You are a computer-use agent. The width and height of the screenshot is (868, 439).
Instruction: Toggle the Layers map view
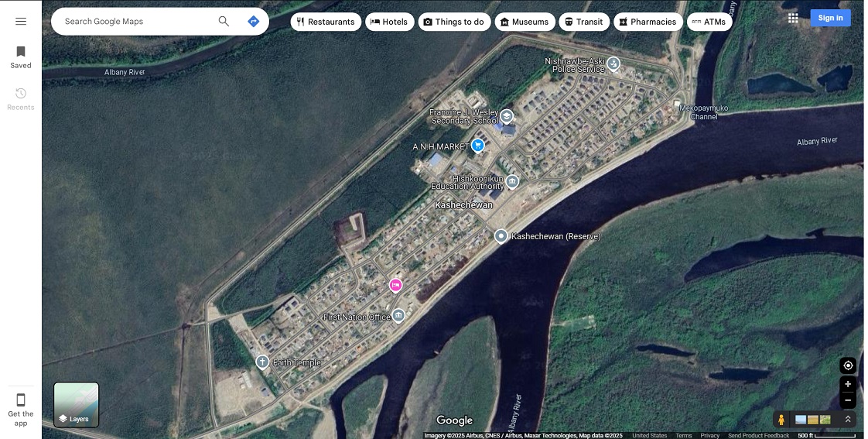coord(77,405)
